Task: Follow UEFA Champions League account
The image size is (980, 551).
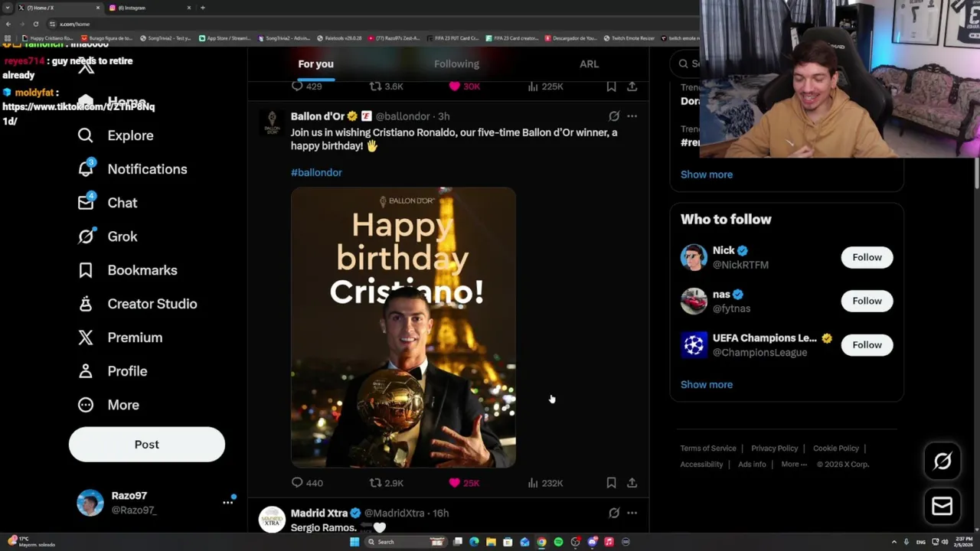Action: [867, 344]
